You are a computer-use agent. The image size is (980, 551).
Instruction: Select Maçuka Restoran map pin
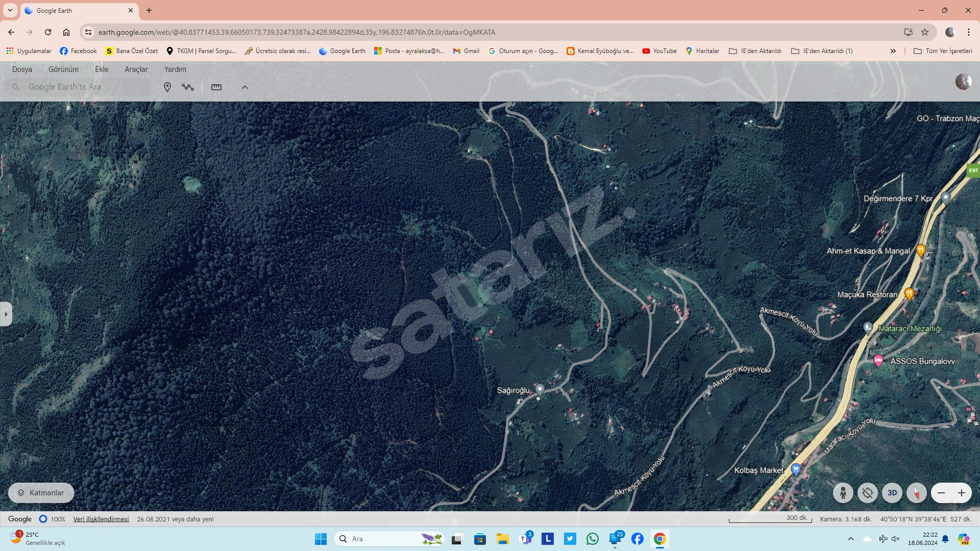909,293
